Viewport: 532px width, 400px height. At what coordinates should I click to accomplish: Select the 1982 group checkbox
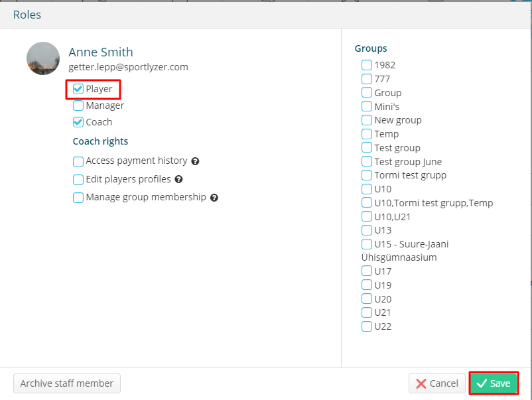367,65
